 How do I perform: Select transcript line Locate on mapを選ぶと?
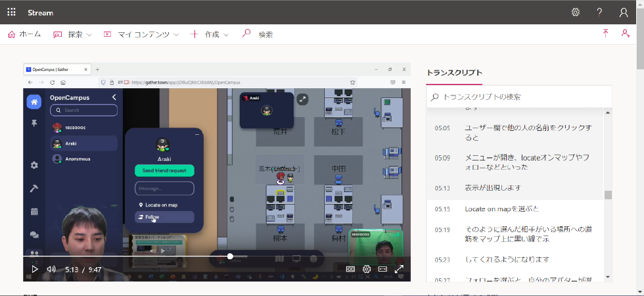click(x=502, y=209)
